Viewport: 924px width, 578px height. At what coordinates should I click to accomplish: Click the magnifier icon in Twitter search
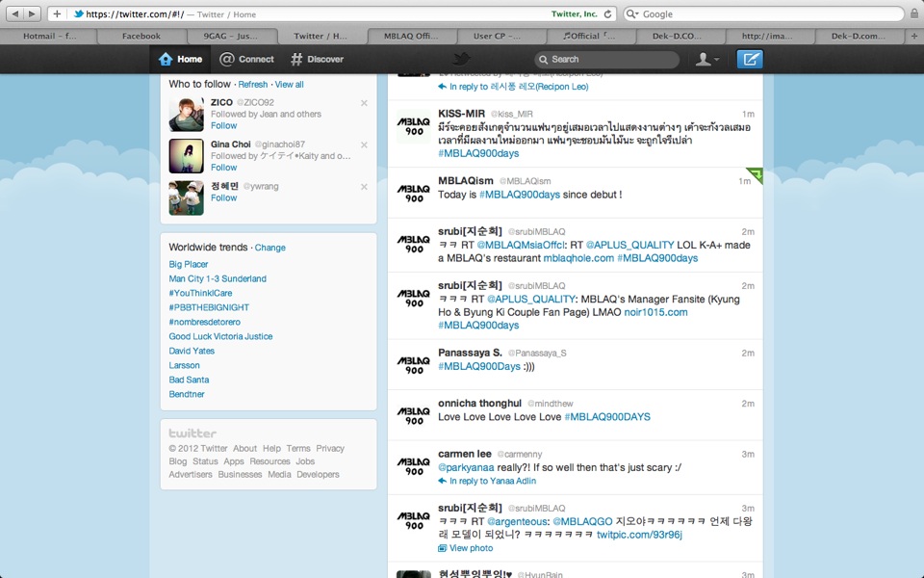[x=543, y=60]
